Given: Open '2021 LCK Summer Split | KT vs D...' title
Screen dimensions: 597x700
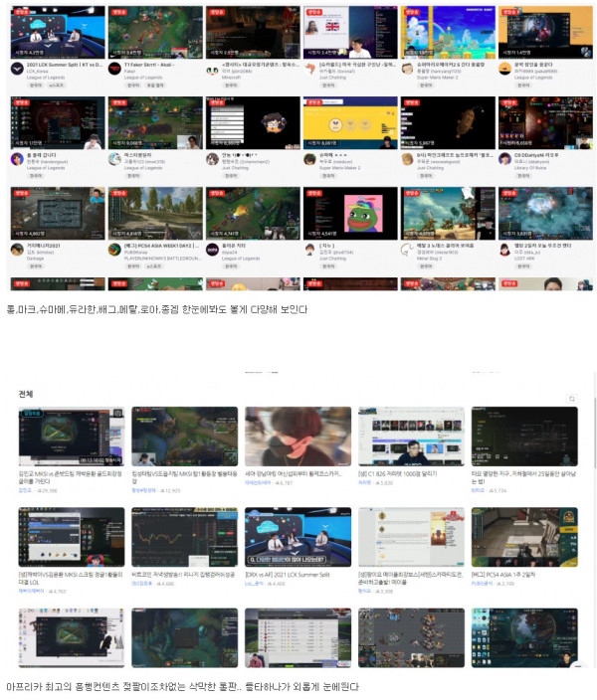Looking at the screenshot, I should pos(65,65).
